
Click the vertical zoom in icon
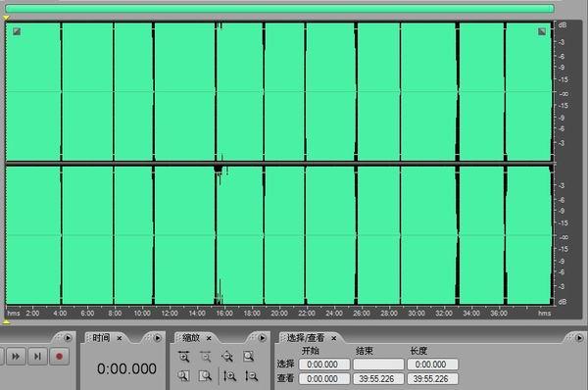pos(229,375)
